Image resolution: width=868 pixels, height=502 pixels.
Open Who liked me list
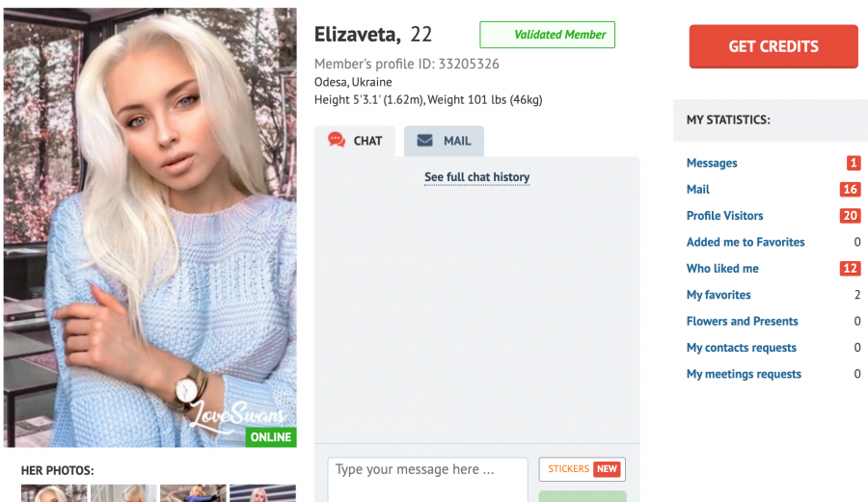(x=722, y=269)
